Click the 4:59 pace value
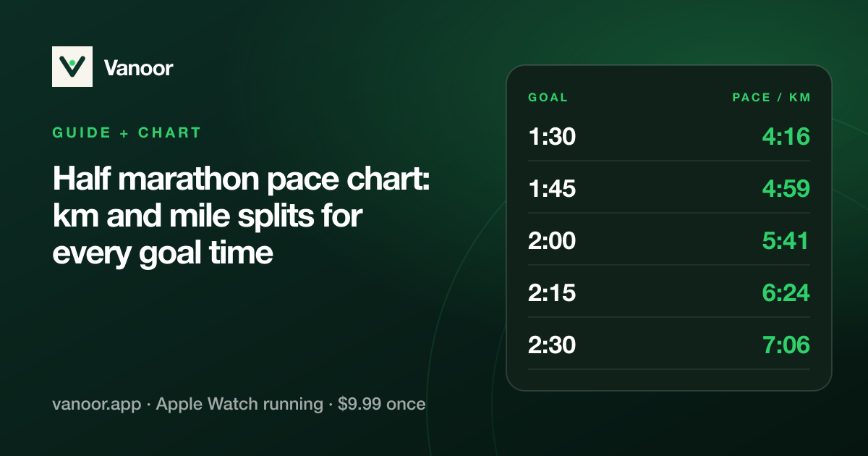The height and width of the screenshot is (456, 868). [786, 188]
